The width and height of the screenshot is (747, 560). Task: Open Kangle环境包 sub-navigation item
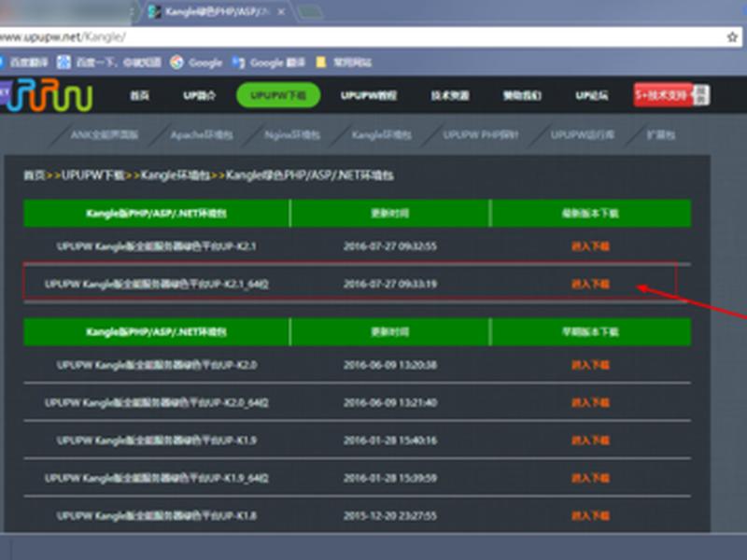[x=381, y=135]
